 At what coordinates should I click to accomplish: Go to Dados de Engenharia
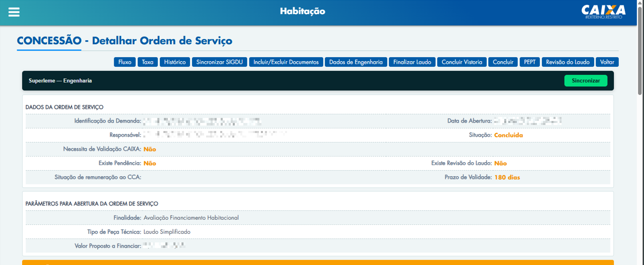point(356,62)
